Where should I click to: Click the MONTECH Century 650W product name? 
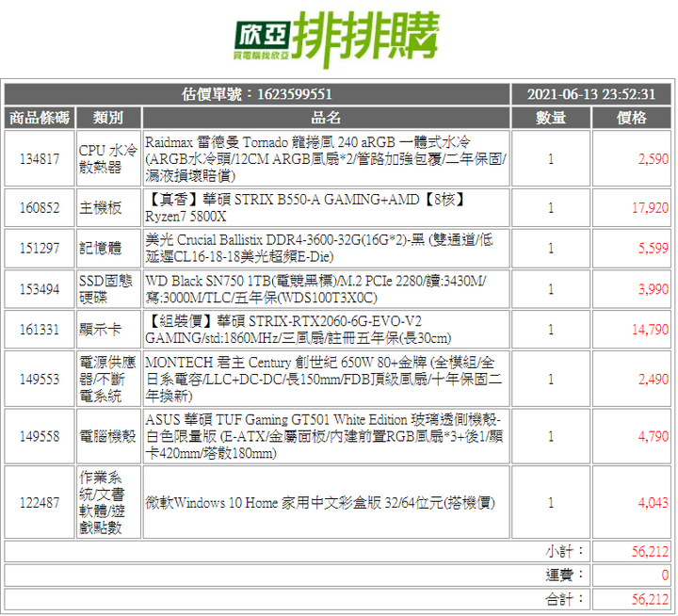coord(326,379)
